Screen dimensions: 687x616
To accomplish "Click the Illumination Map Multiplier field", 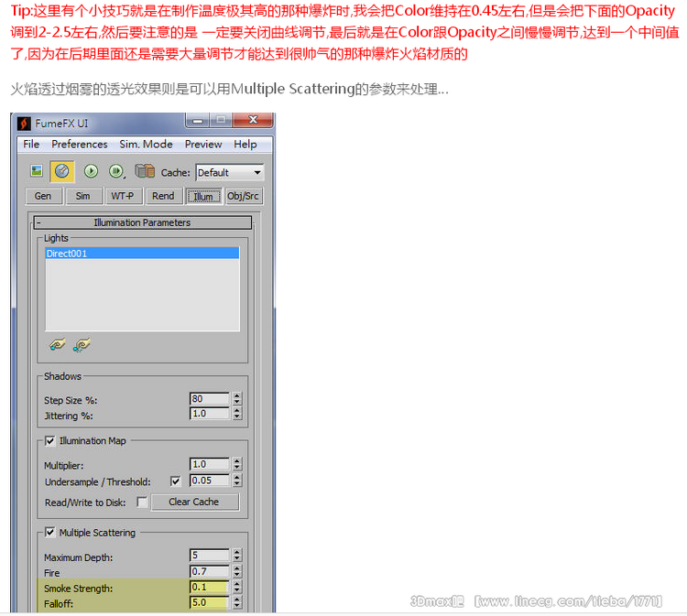I will (x=210, y=464).
